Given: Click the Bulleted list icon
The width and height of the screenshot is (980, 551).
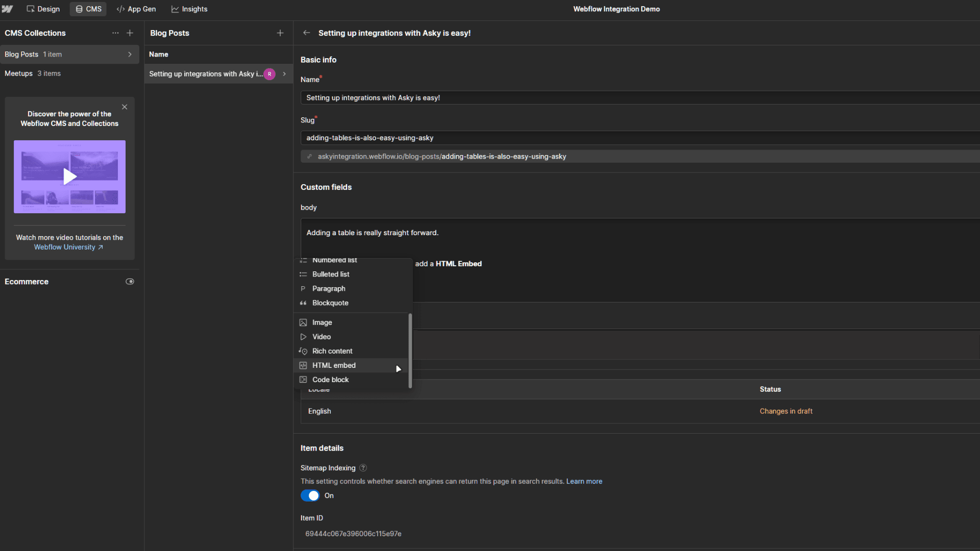Looking at the screenshot, I should tap(303, 274).
